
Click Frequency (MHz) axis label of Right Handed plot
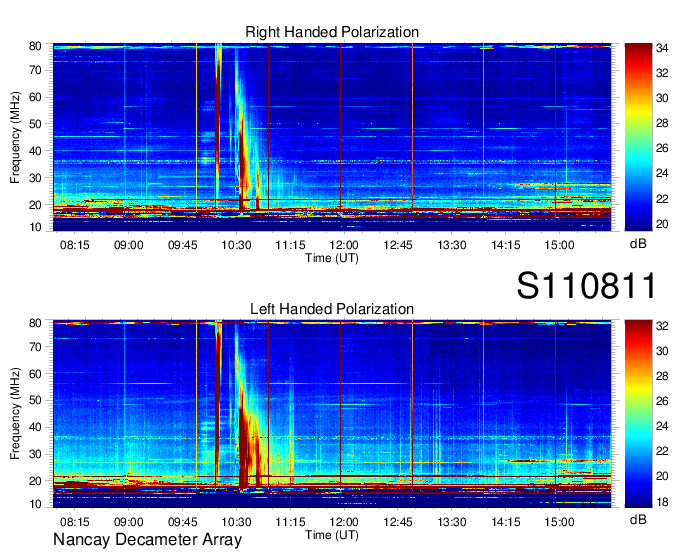tap(15, 137)
